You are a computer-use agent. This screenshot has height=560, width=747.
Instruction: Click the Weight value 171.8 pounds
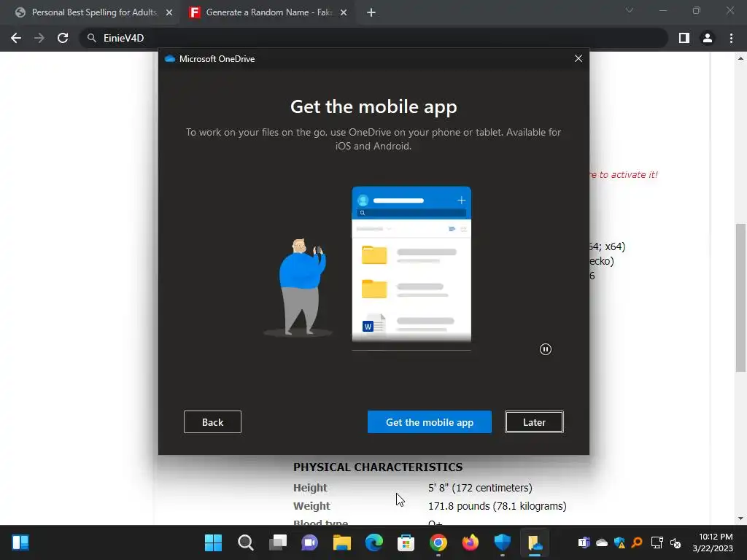(498, 506)
